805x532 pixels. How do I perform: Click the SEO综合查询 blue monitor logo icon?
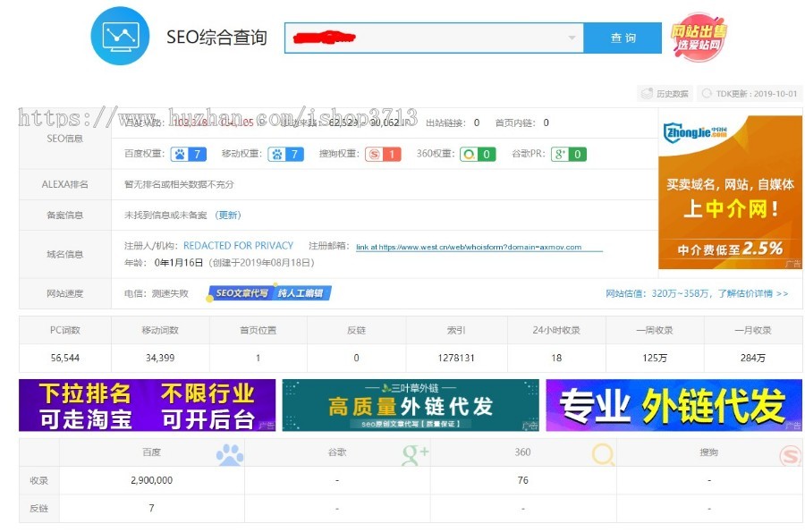(121, 36)
